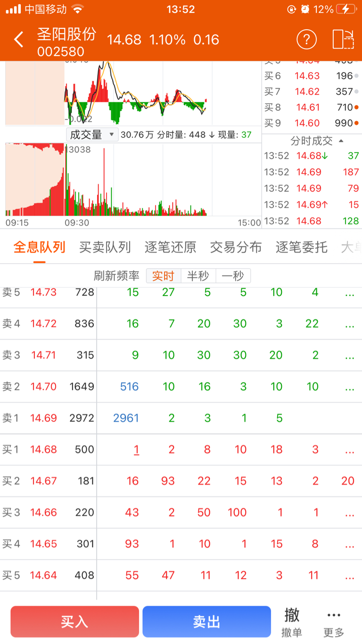Tap the alarm clock status icon
The image size is (362, 644).
pos(305,9)
